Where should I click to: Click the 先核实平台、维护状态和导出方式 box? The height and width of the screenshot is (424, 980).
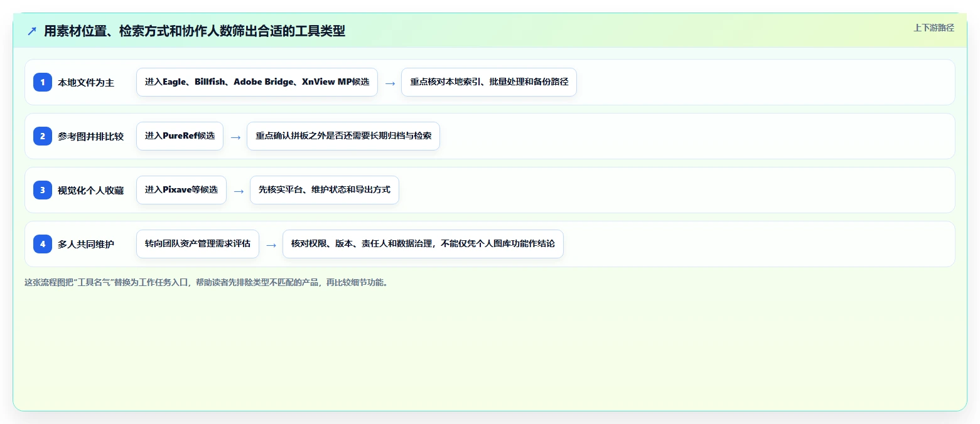tap(325, 190)
